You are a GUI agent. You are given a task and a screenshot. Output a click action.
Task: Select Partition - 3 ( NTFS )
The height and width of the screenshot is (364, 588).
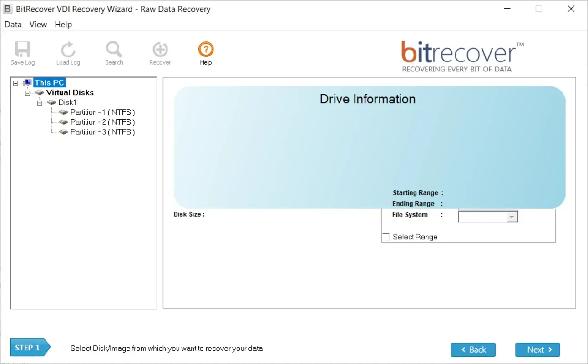pos(102,132)
